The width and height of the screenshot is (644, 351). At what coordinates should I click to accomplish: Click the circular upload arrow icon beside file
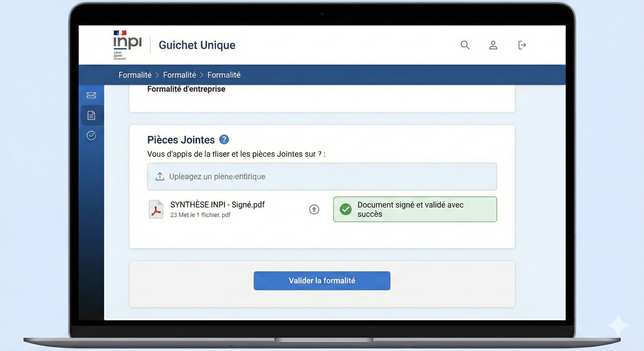314,209
